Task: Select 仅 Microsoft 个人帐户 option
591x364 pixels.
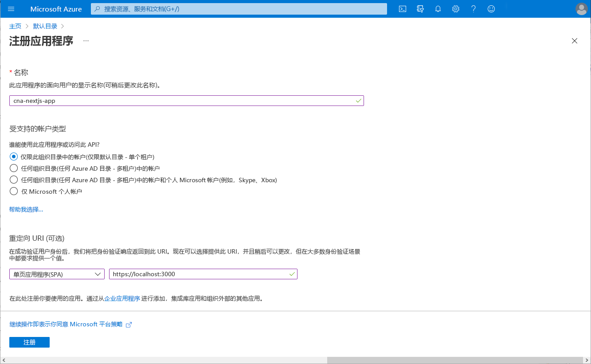Action: tap(14, 191)
